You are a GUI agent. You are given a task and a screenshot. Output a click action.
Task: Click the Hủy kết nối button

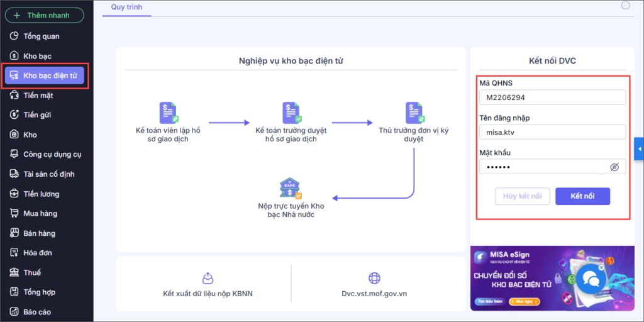tap(523, 196)
